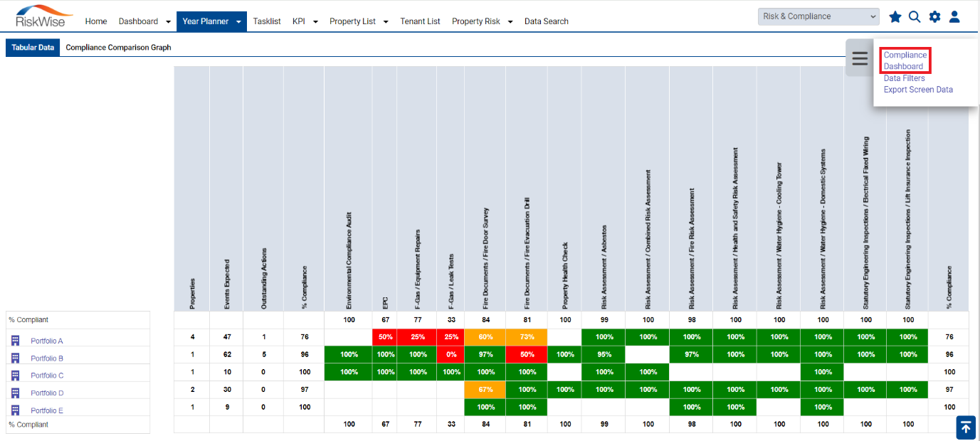
Task: Expand the Property List menu arrow
Action: (x=386, y=22)
